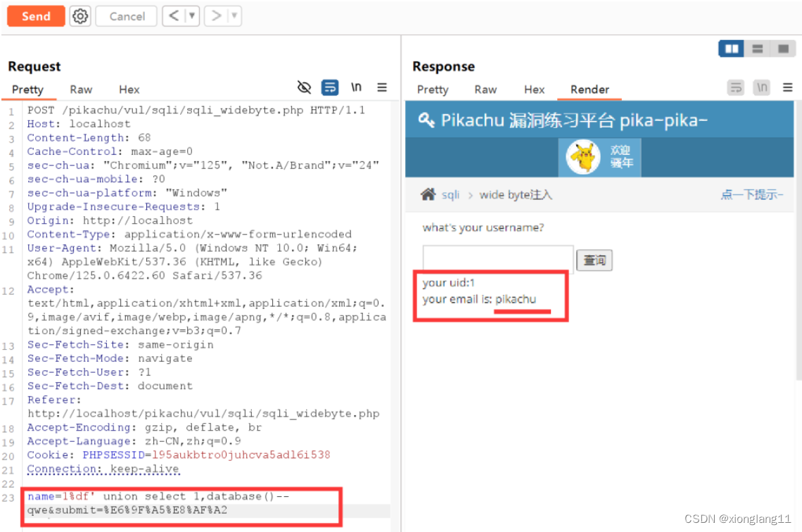The image size is (802, 532).
Task: Select Render tab in Response panel
Action: pyautogui.click(x=590, y=89)
